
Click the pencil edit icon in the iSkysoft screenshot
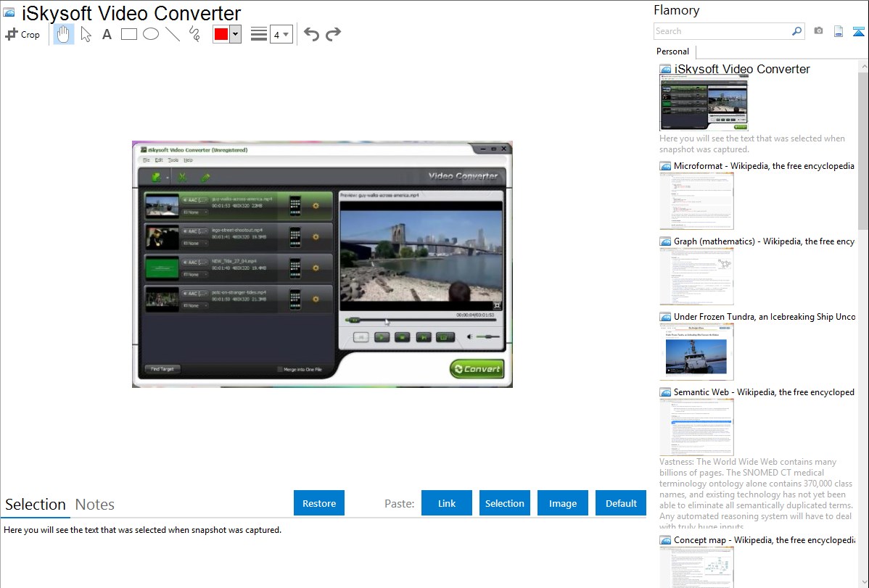point(205,178)
